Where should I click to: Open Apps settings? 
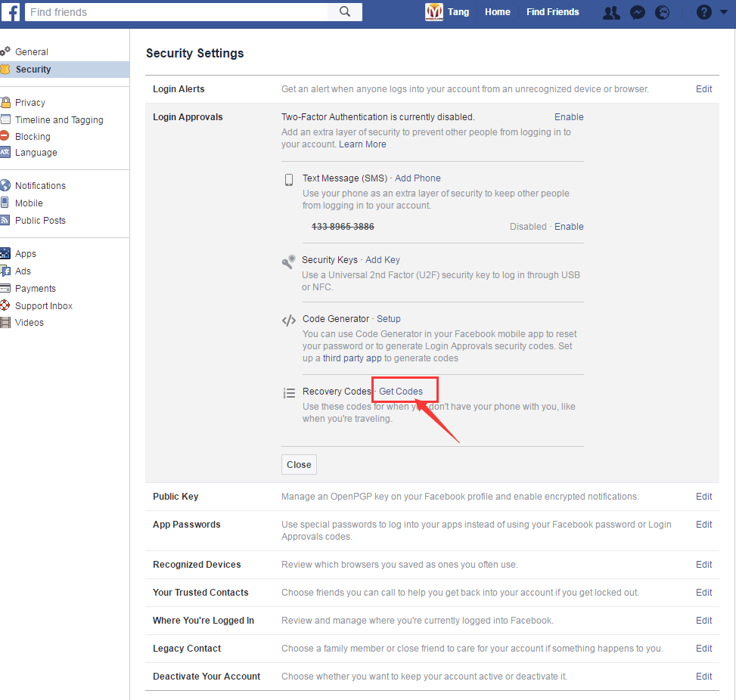pyautogui.click(x=26, y=253)
